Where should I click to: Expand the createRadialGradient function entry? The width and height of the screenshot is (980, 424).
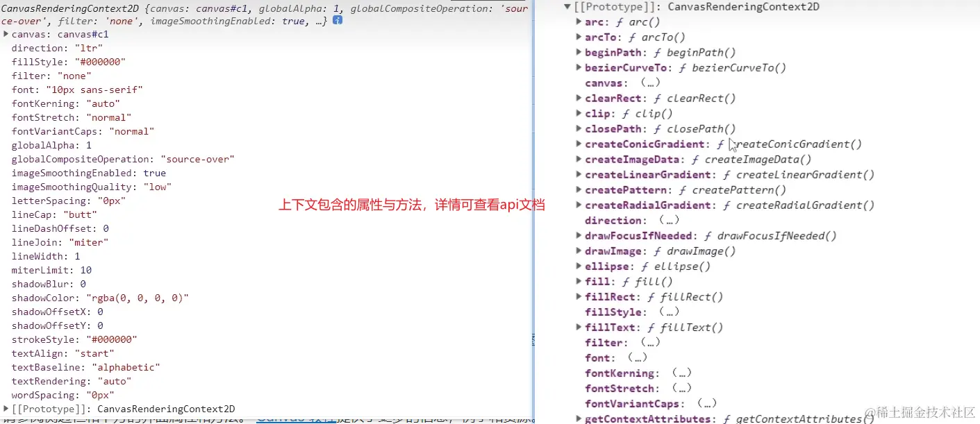coord(579,205)
